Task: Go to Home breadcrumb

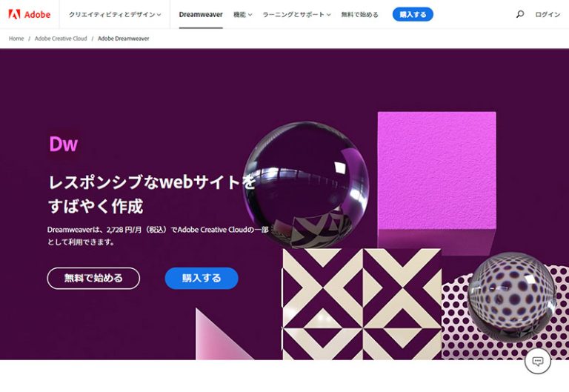Action: click(16, 39)
